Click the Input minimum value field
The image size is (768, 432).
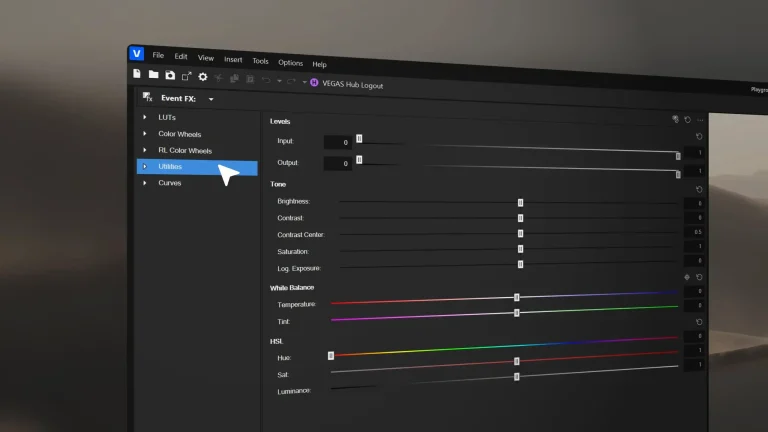coord(337,142)
